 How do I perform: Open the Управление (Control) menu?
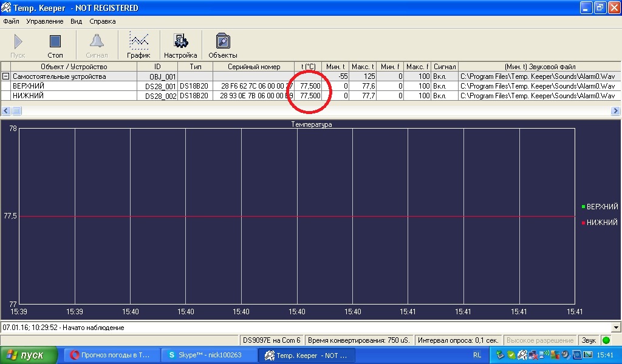(x=44, y=21)
